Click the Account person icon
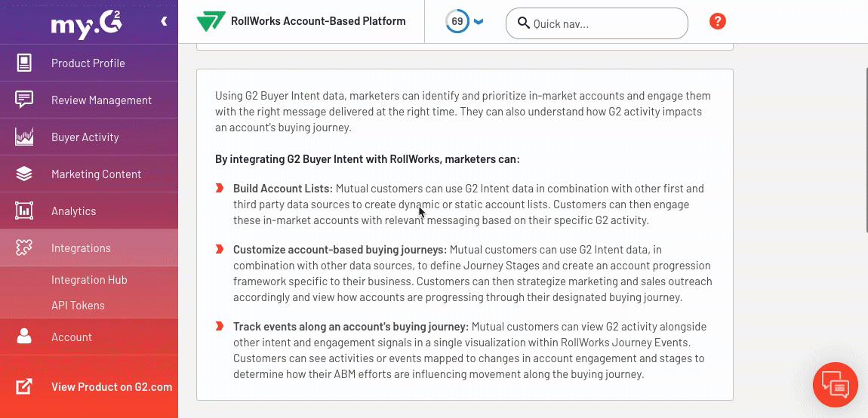Image resolution: width=868 pixels, height=418 pixels. pos(24,337)
